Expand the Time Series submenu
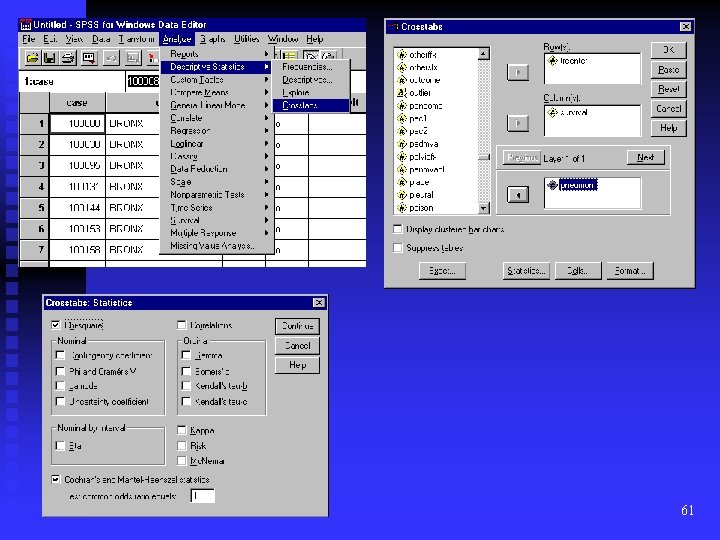This screenshot has width=720, height=540. tap(217, 208)
